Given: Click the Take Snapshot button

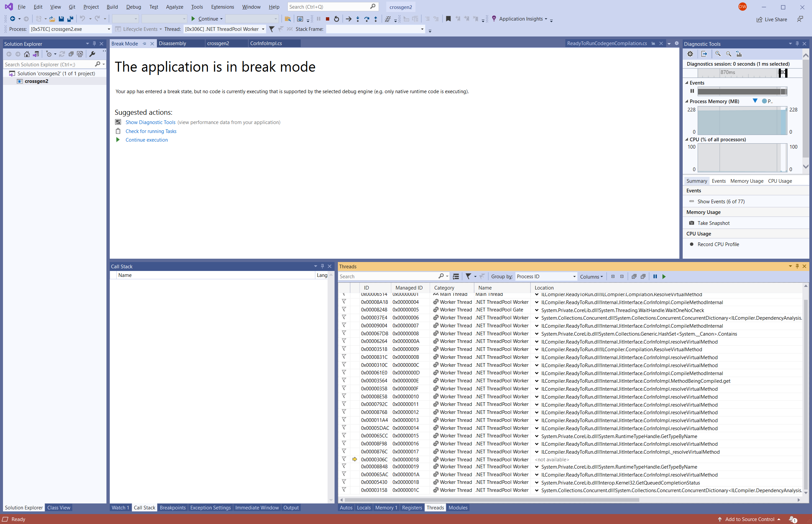Looking at the screenshot, I should point(713,223).
